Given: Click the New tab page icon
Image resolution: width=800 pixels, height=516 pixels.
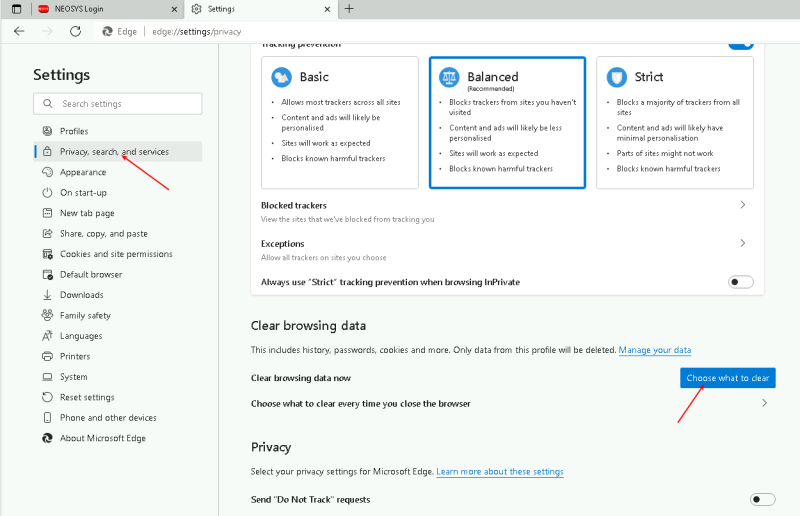Looking at the screenshot, I should coord(47,213).
